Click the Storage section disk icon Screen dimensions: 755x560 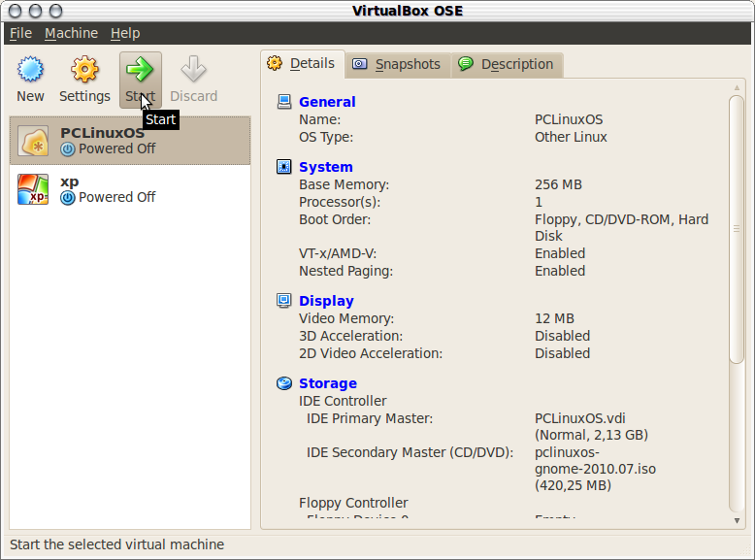tap(284, 383)
